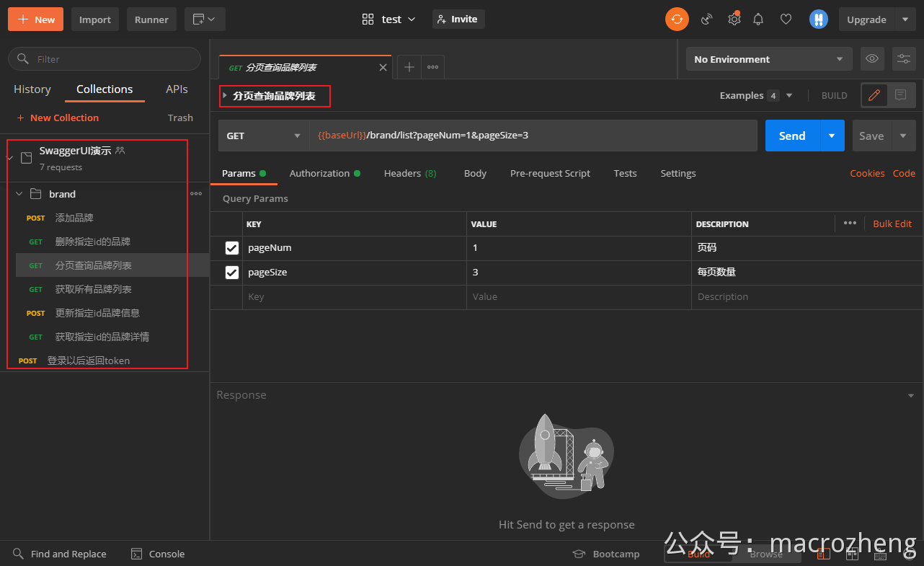The image size is (924, 566).
Task: Click the New button
Action: tap(35, 19)
